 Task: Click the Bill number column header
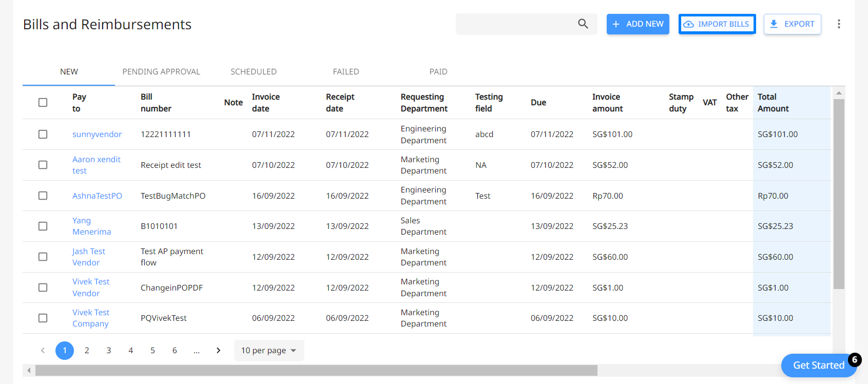pos(156,103)
